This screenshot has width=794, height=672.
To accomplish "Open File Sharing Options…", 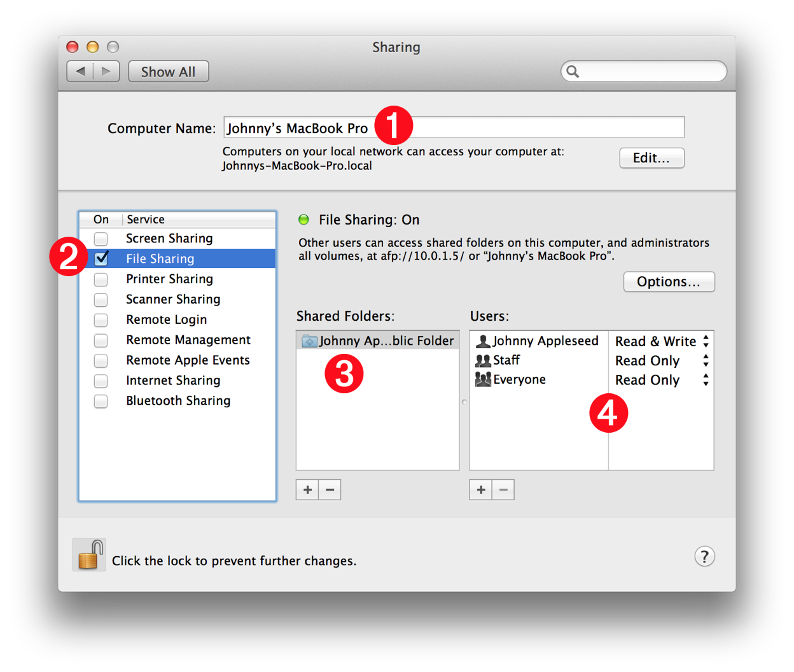I will click(669, 282).
